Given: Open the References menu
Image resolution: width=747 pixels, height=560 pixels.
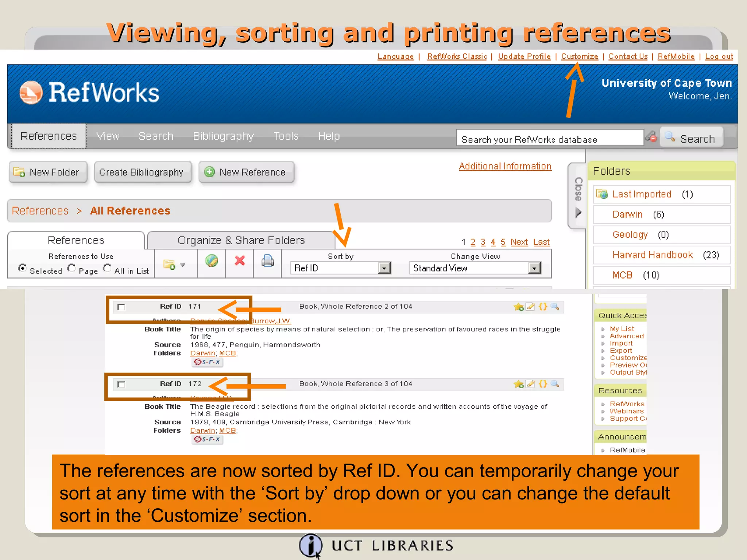Looking at the screenshot, I should (x=49, y=136).
